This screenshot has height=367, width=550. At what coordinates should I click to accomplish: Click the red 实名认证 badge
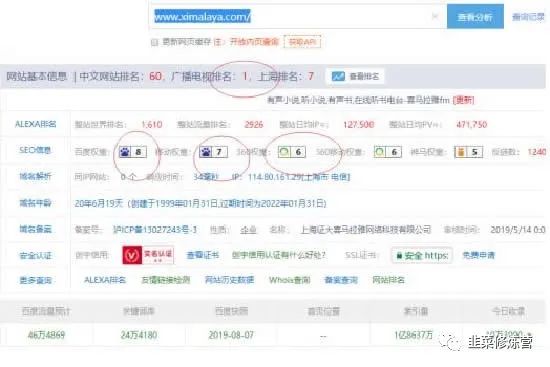pyautogui.click(x=148, y=255)
